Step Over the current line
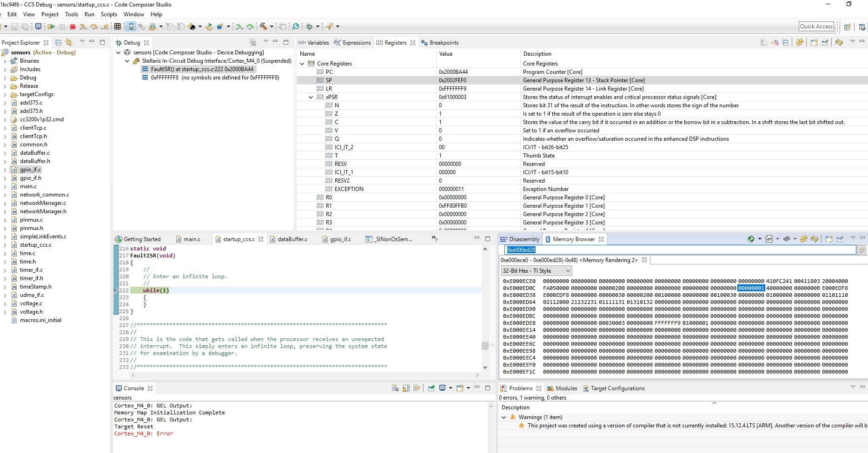 (94, 26)
